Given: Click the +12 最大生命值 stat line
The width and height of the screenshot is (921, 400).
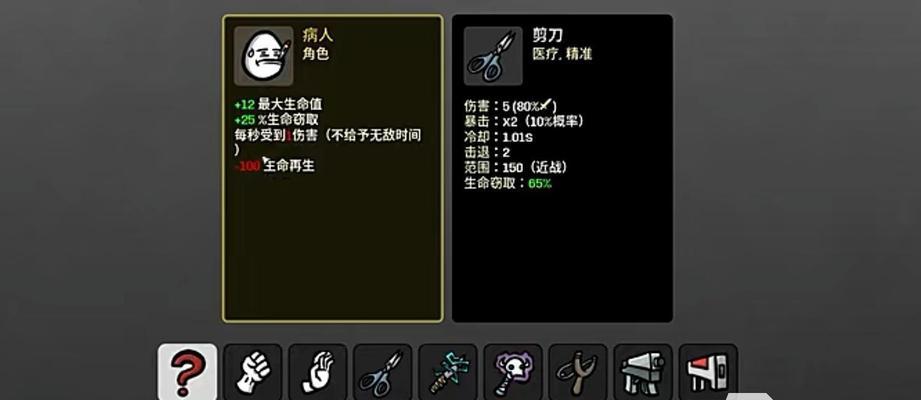Looking at the screenshot, I should pos(278,105).
